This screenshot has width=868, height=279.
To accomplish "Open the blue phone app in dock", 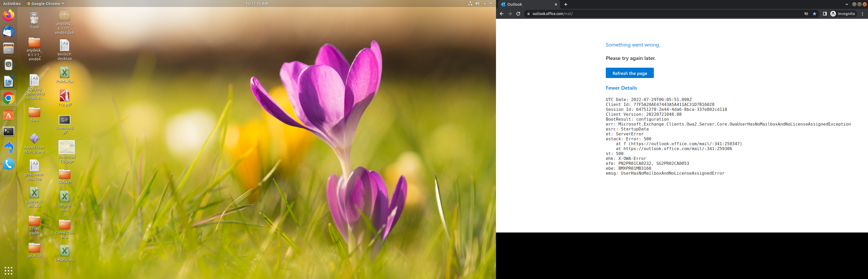I will [x=9, y=164].
